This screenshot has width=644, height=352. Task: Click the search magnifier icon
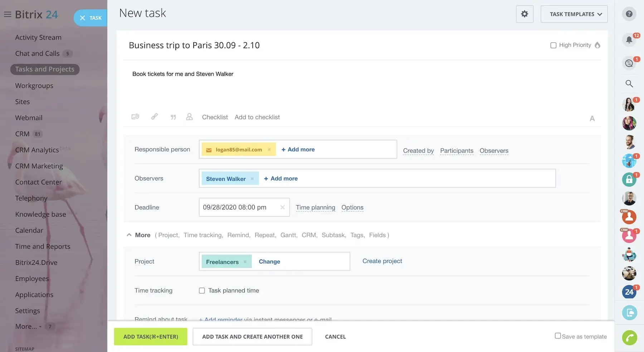[x=629, y=84]
